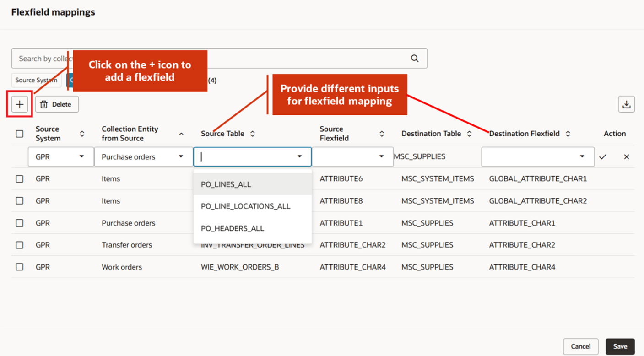Sort by Source System column arrows

coord(82,134)
